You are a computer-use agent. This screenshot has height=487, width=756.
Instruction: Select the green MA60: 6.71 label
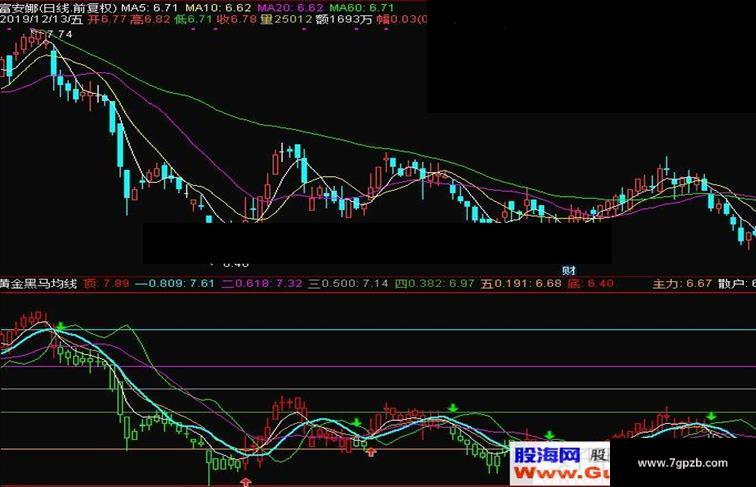click(362, 7)
